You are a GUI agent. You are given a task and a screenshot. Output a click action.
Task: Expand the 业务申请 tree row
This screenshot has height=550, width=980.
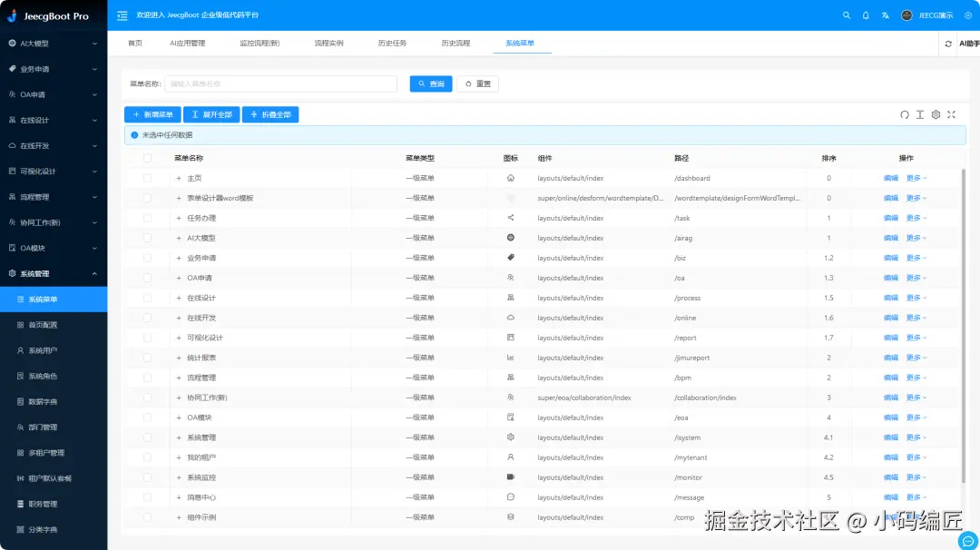179,258
